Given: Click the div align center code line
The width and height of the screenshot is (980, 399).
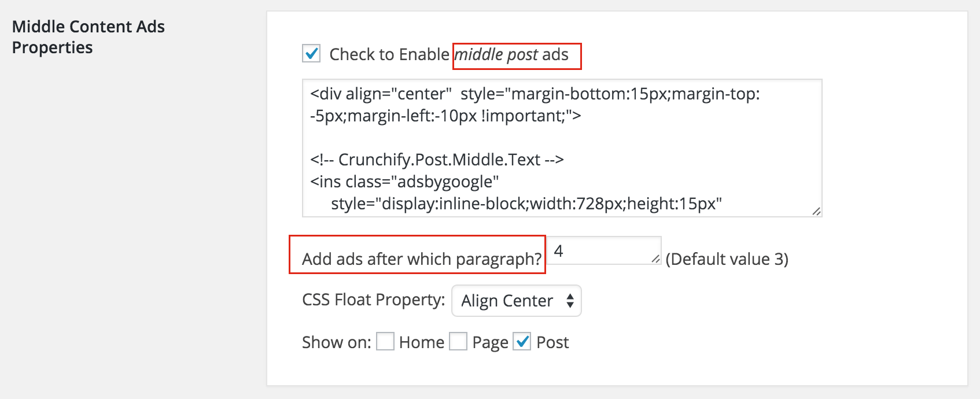Looking at the screenshot, I should pos(535,94).
